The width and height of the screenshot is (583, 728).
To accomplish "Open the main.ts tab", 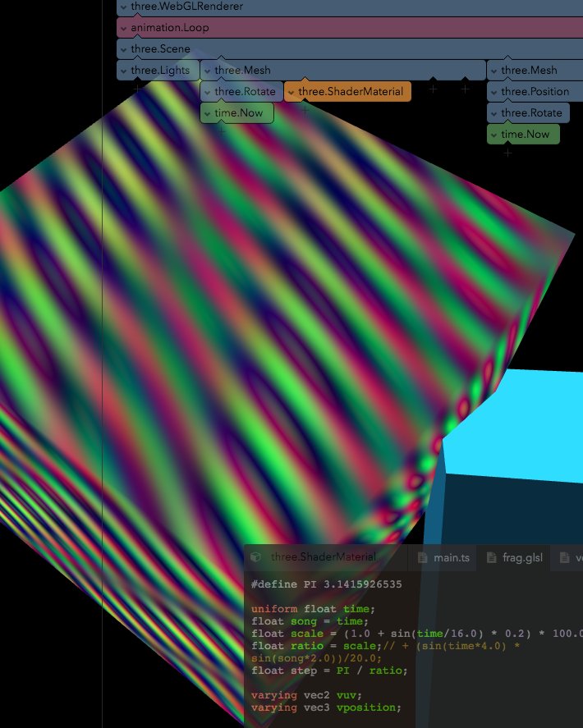I will point(443,557).
